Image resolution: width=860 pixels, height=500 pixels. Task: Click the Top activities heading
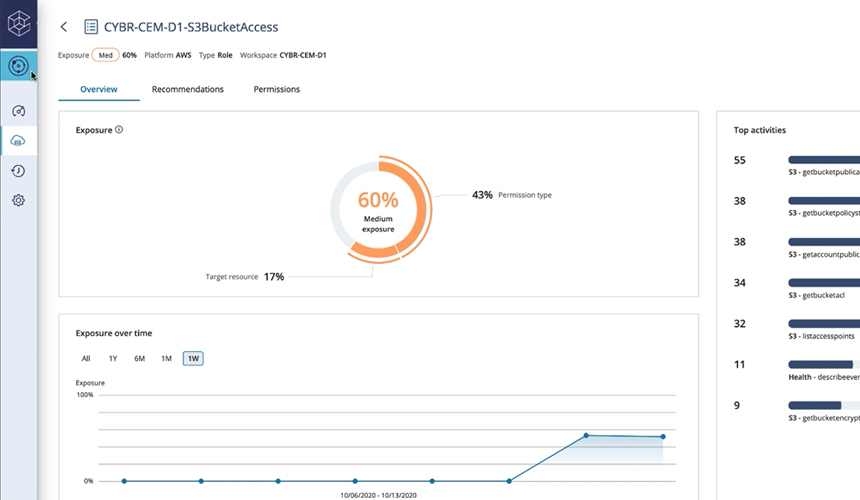pyautogui.click(x=760, y=130)
